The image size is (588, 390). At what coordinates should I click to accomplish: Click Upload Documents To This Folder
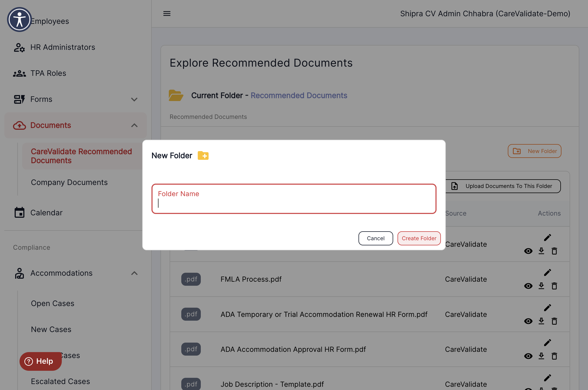[503, 186]
